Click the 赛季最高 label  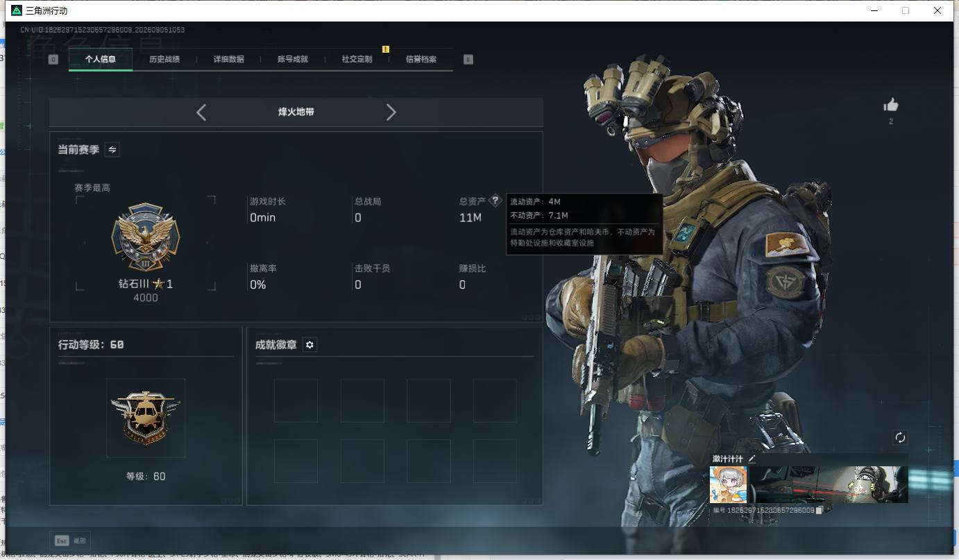[x=92, y=188]
